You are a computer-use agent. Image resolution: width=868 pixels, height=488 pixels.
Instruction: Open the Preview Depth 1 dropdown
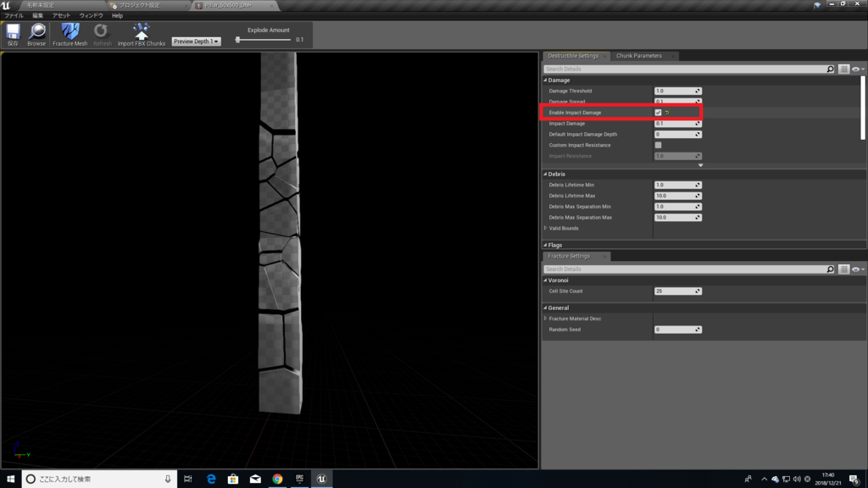[x=196, y=42]
